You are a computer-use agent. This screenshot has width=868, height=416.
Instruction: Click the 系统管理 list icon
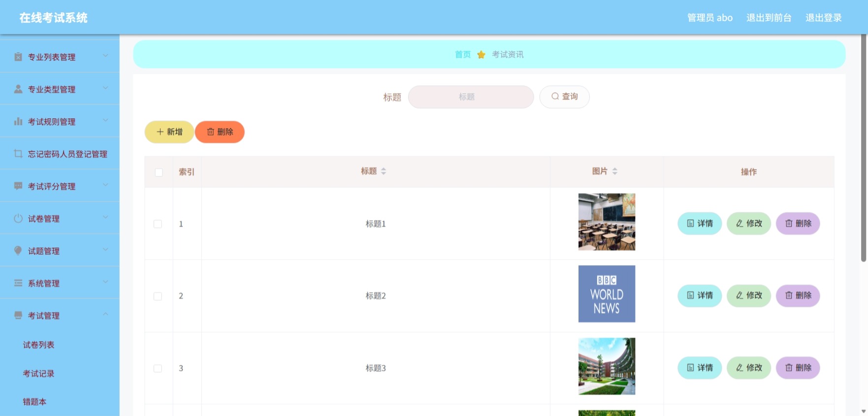[18, 283]
